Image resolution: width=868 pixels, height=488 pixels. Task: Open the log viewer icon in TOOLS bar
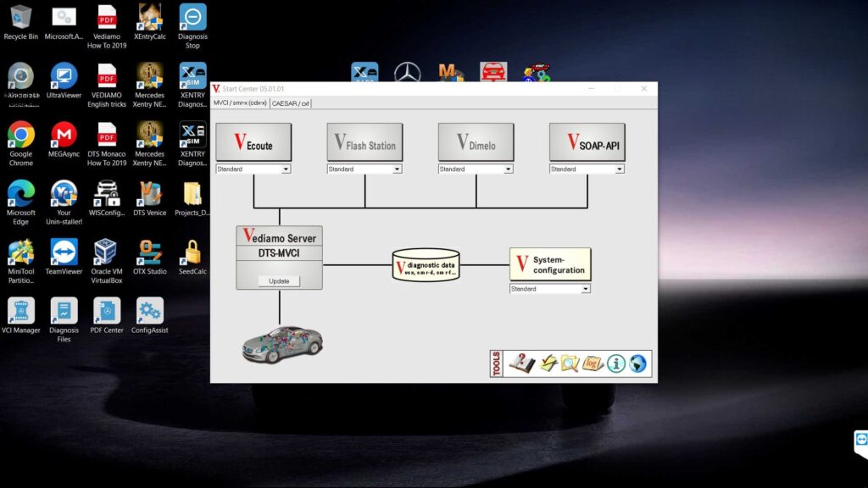tap(592, 363)
